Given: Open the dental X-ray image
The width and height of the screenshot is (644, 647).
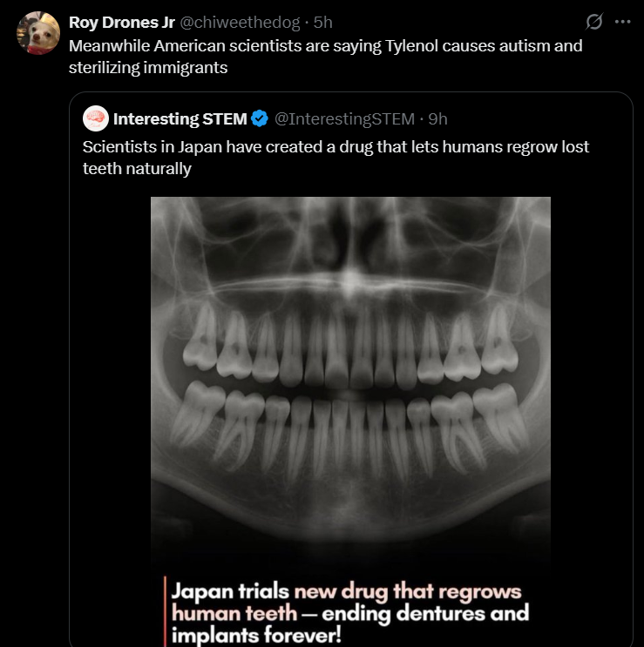Looking at the screenshot, I should click(x=350, y=421).
